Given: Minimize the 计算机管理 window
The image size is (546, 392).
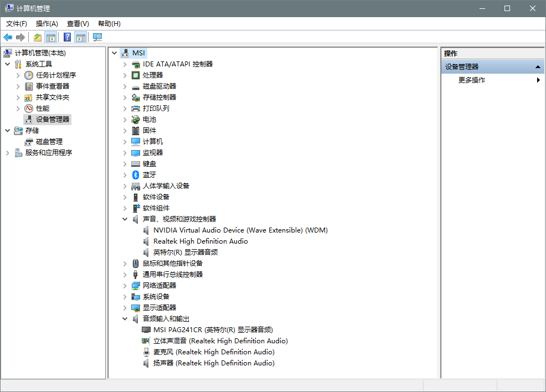Looking at the screenshot, I should 482,8.
